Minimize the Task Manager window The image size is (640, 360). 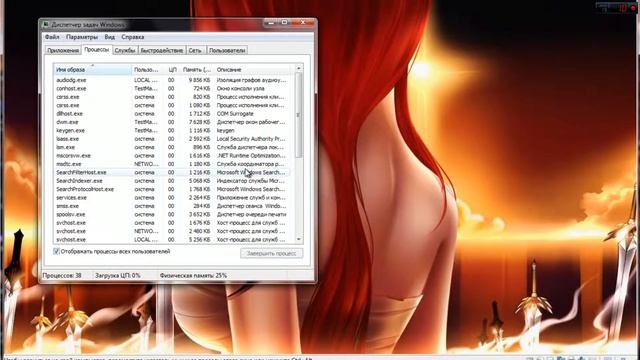pyautogui.click(x=271, y=23)
